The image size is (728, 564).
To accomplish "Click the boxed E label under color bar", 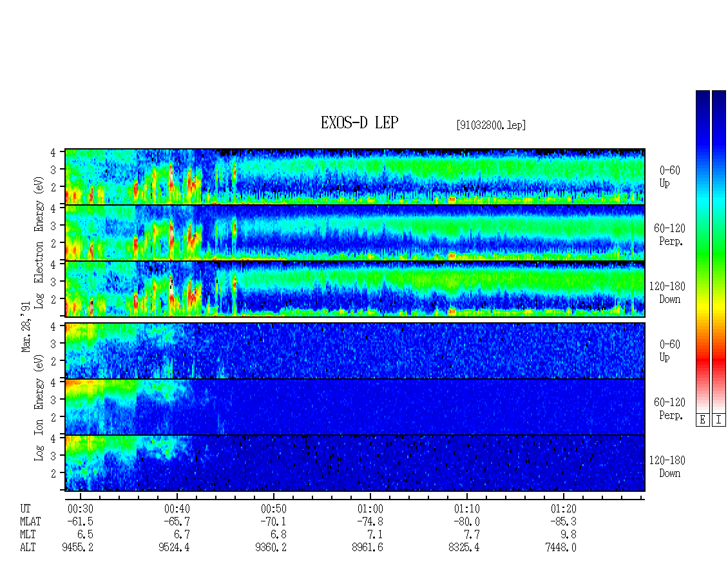I will point(702,420).
